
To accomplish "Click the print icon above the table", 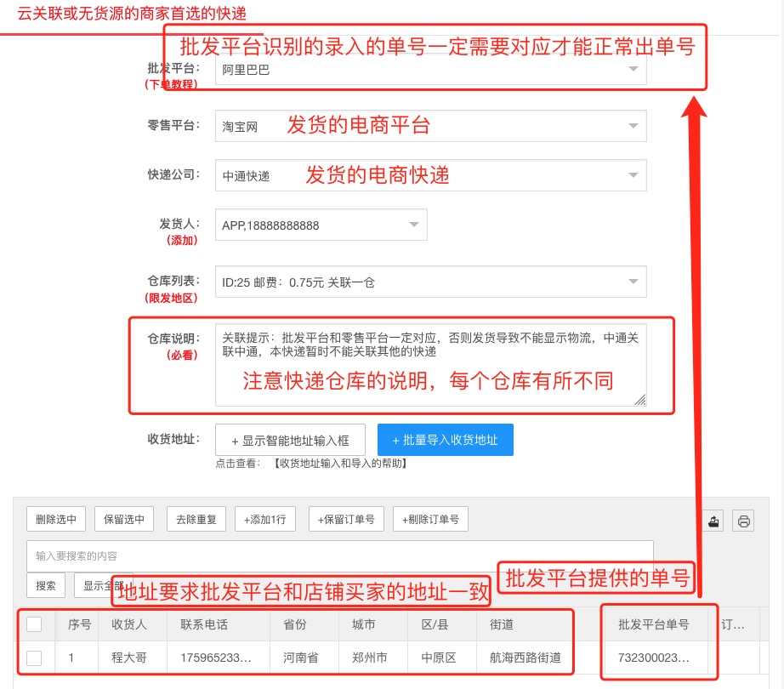I will click(x=744, y=521).
